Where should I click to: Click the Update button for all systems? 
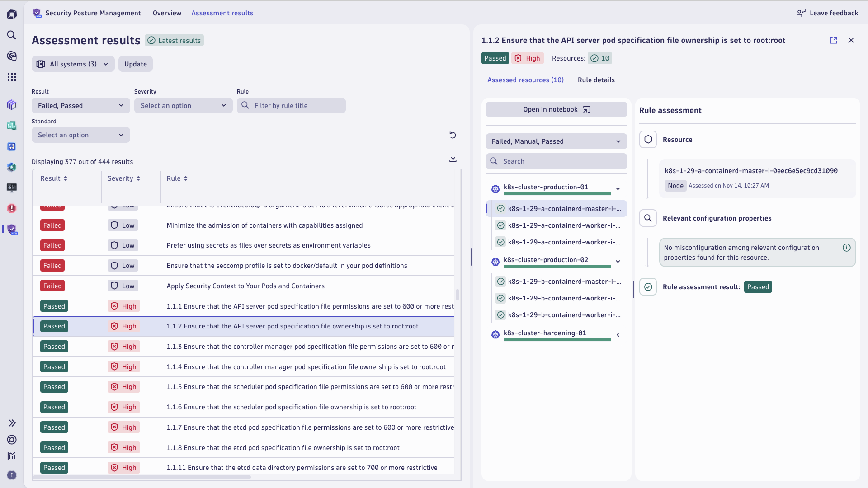pyautogui.click(x=135, y=64)
